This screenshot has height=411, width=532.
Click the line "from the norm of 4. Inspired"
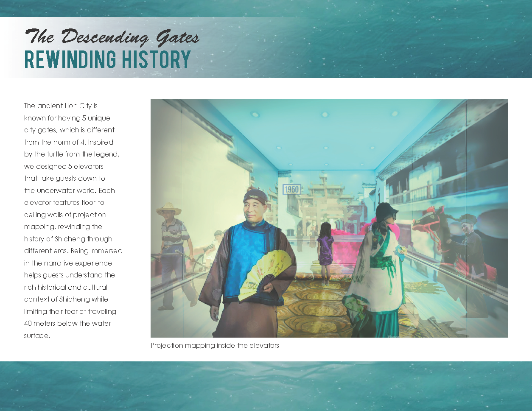pyautogui.click(x=69, y=142)
